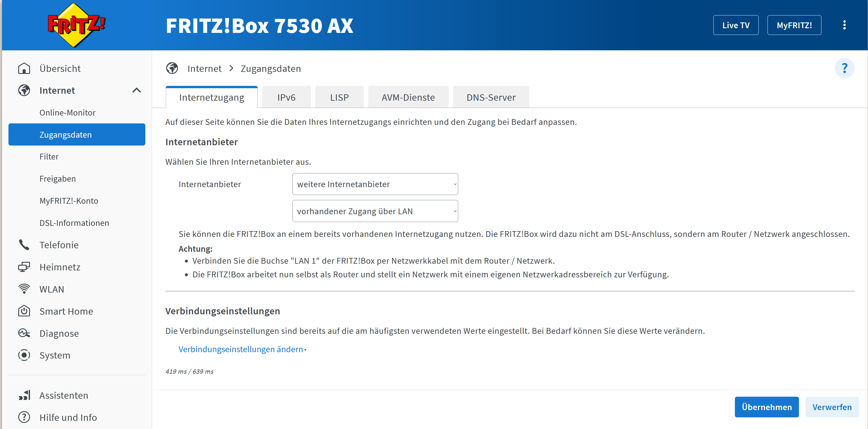Open the three-dot options menu
The width and height of the screenshot is (868, 429).
click(844, 25)
